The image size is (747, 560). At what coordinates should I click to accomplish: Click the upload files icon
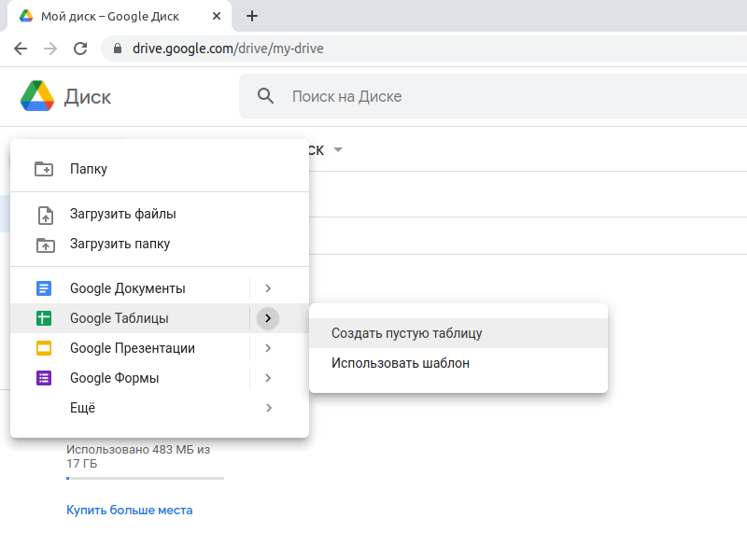[x=44, y=215]
